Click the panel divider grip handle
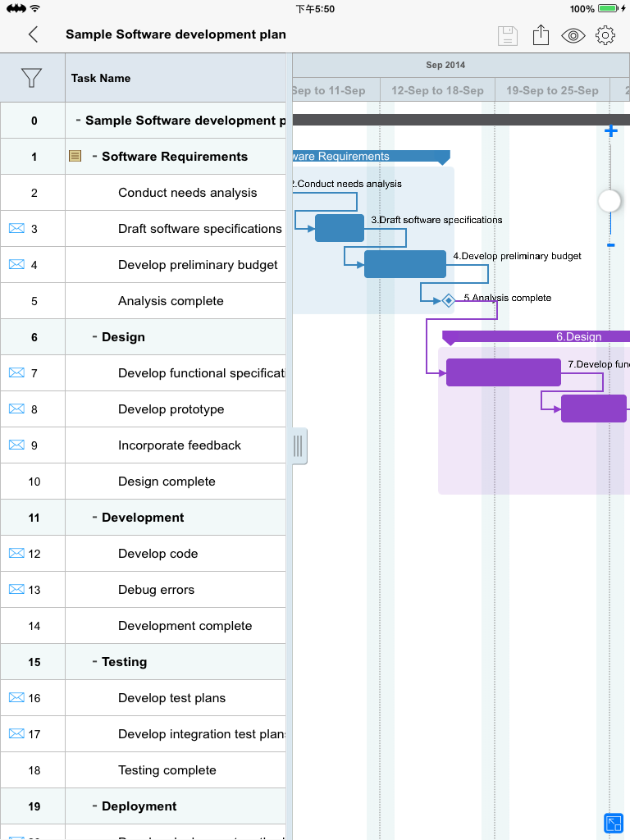 tap(299, 445)
